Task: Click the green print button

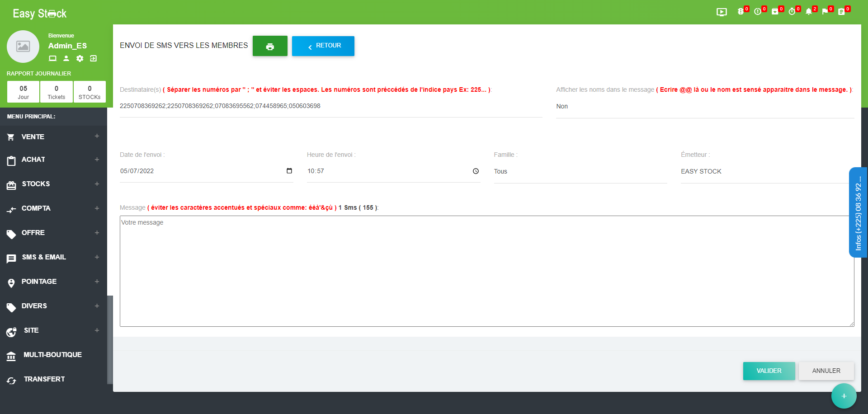Action: click(x=270, y=46)
